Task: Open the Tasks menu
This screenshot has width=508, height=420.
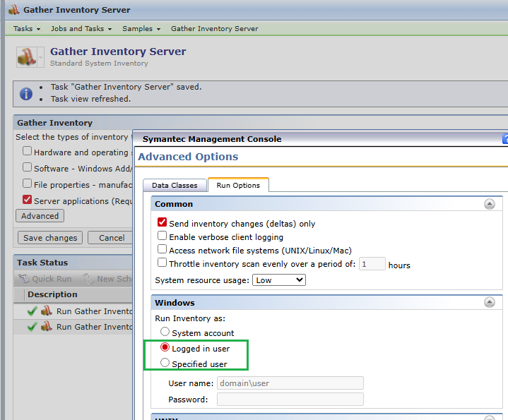Action: tap(27, 28)
